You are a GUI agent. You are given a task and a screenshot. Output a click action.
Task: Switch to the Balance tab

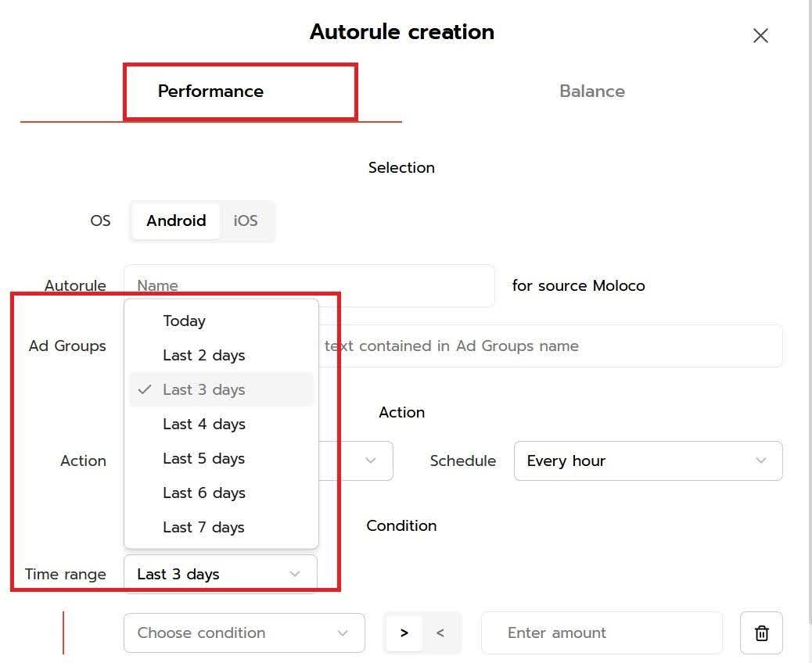pos(591,91)
